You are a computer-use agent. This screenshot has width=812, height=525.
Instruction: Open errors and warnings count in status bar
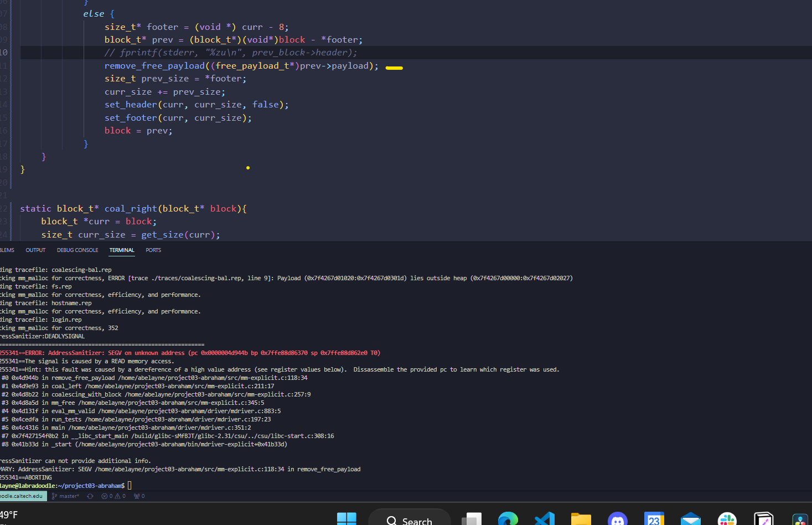click(113, 496)
